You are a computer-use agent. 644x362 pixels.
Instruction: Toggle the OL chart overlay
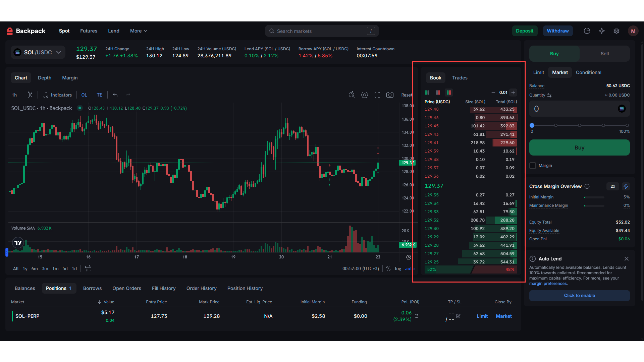point(84,95)
